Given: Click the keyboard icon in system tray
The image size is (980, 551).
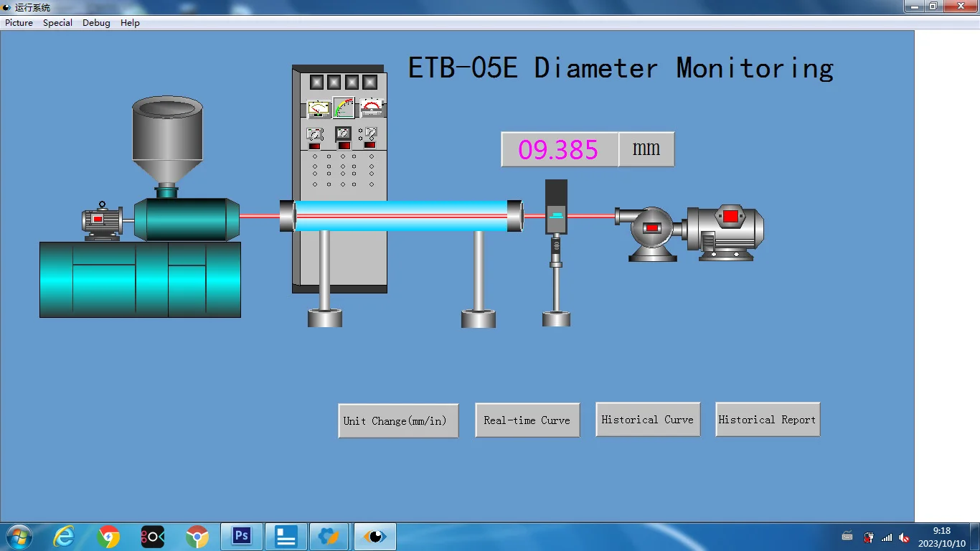Looking at the screenshot, I should [847, 537].
